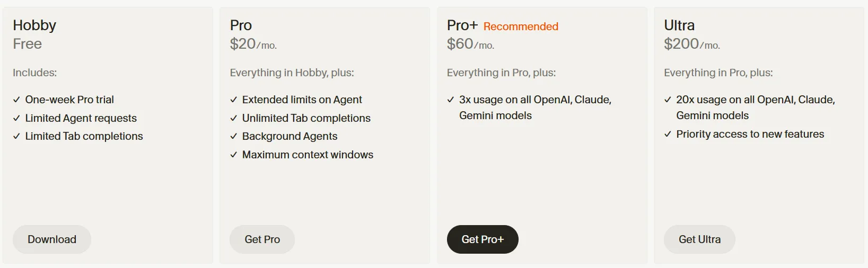Click the checkmark beside 20x usage feature
The image size is (868, 268).
pyautogui.click(x=668, y=100)
